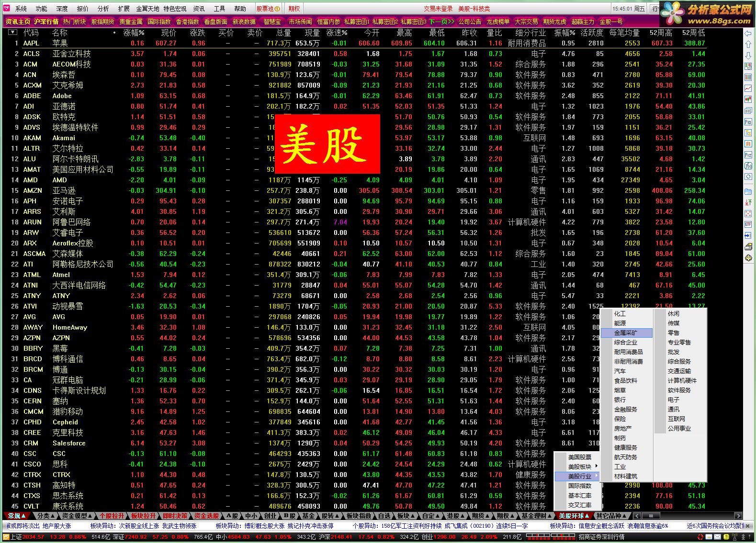Click the ETF icon in right sidebar

click(x=748, y=224)
